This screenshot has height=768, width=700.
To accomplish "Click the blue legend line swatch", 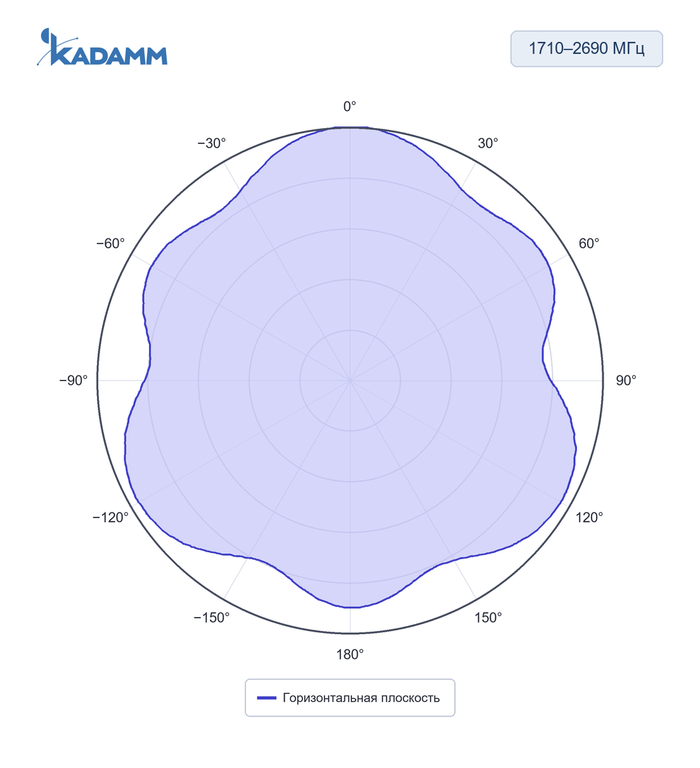I will (x=266, y=698).
